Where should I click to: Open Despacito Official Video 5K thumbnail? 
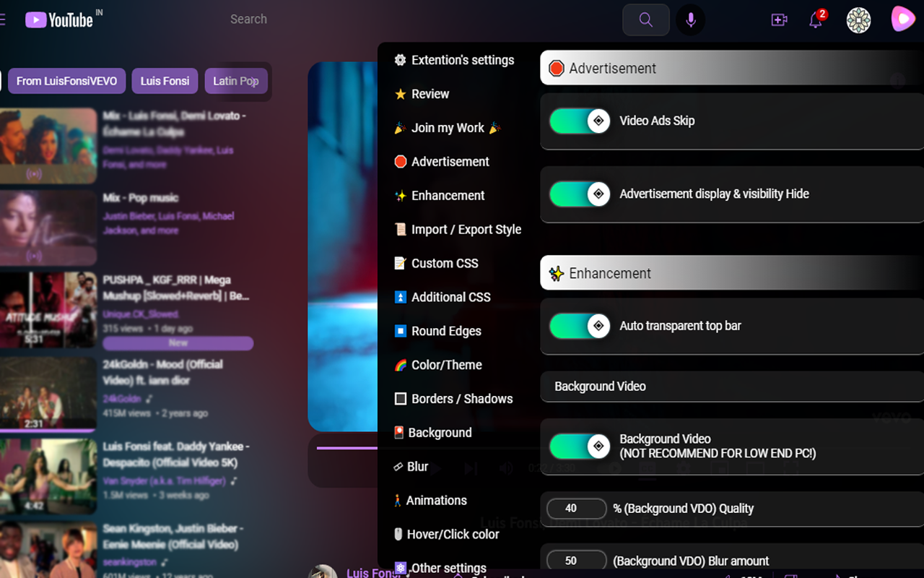click(x=48, y=476)
